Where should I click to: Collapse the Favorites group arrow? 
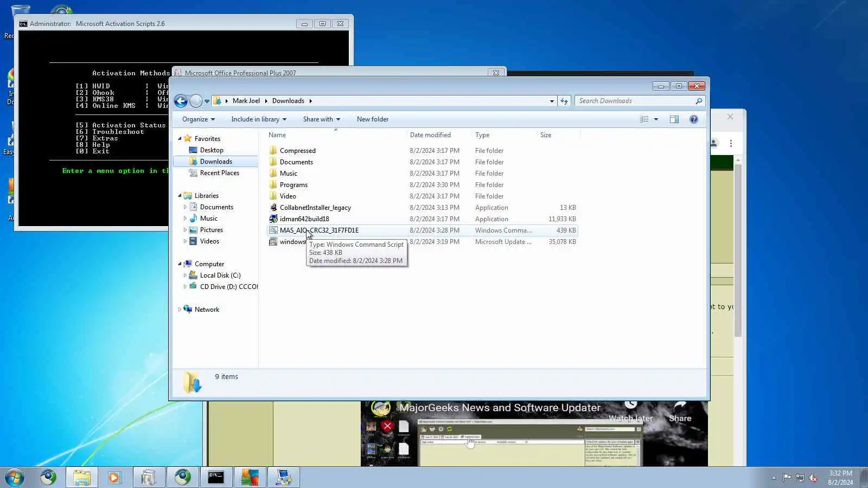pos(180,139)
